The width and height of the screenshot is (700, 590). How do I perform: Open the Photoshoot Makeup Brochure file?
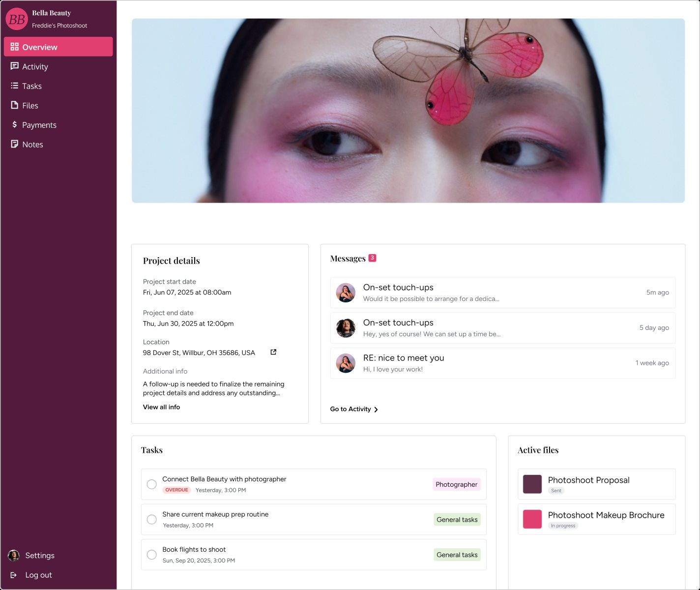coord(597,519)
